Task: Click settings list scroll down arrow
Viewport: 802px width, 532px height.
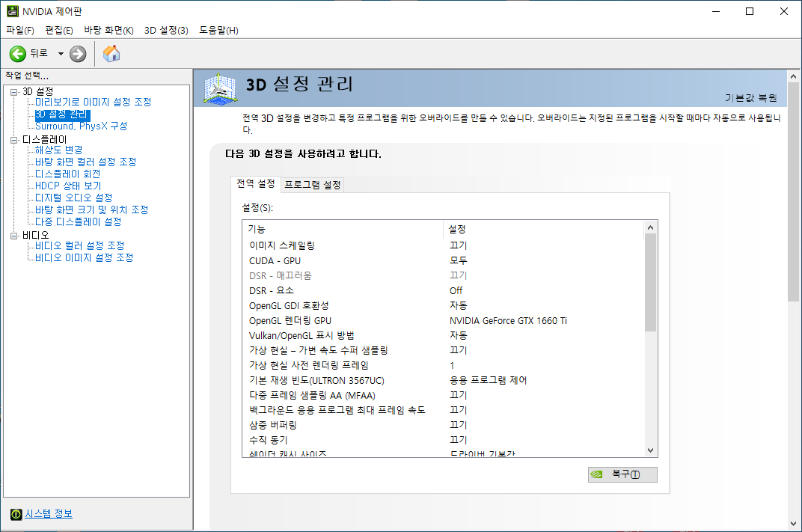Action: pyautogui.click(x=650, y=450)
